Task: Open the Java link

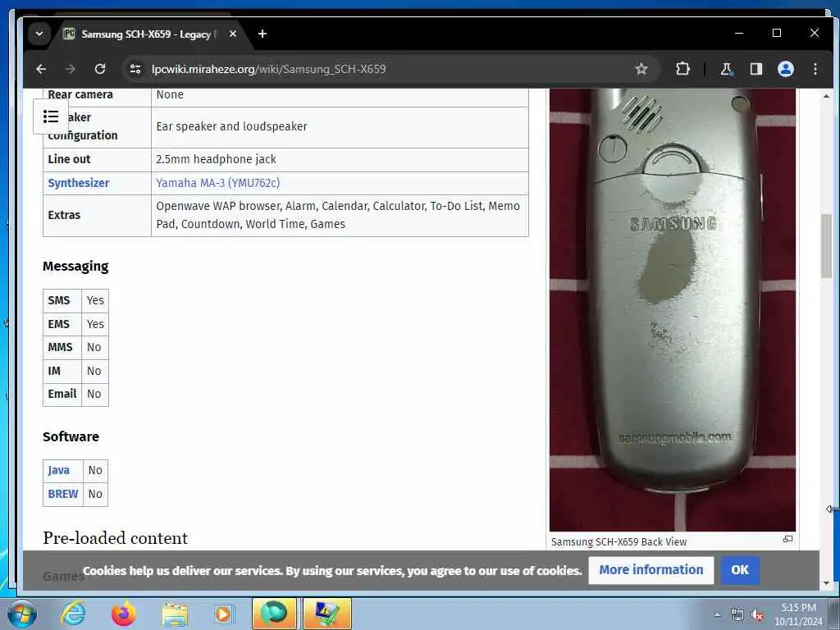Action: click(59, 470)
